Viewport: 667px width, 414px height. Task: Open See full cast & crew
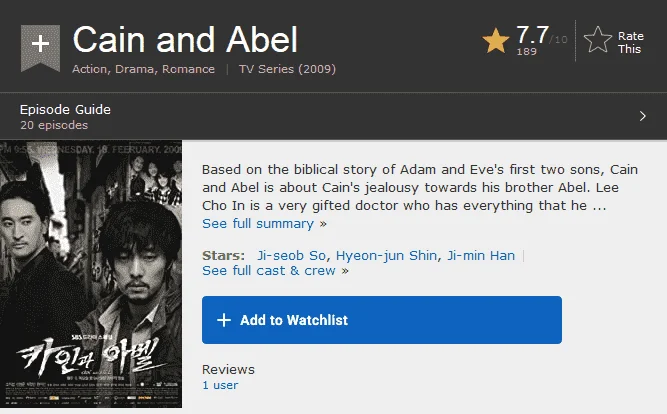(x=269, y=271)
